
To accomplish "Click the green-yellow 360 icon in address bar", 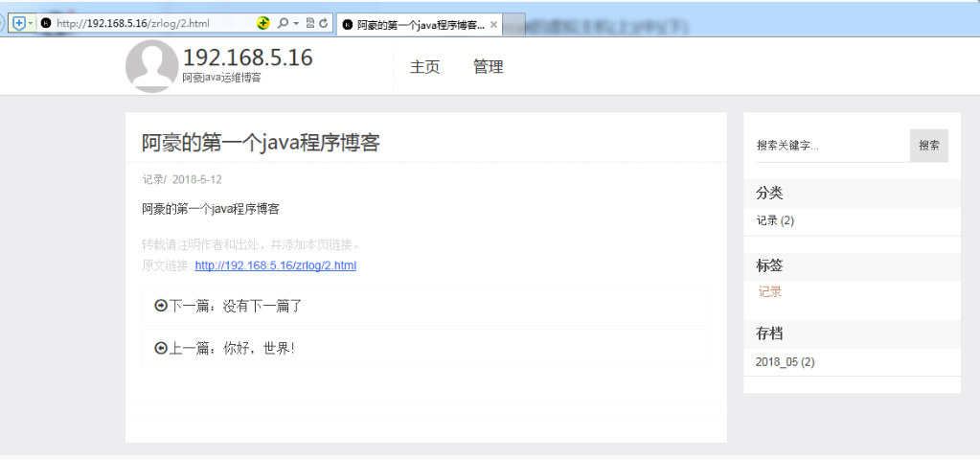I will (263, 23).
